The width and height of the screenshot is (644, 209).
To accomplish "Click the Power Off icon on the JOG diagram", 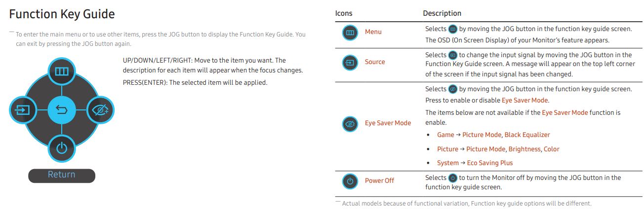I will coord(62,148).
